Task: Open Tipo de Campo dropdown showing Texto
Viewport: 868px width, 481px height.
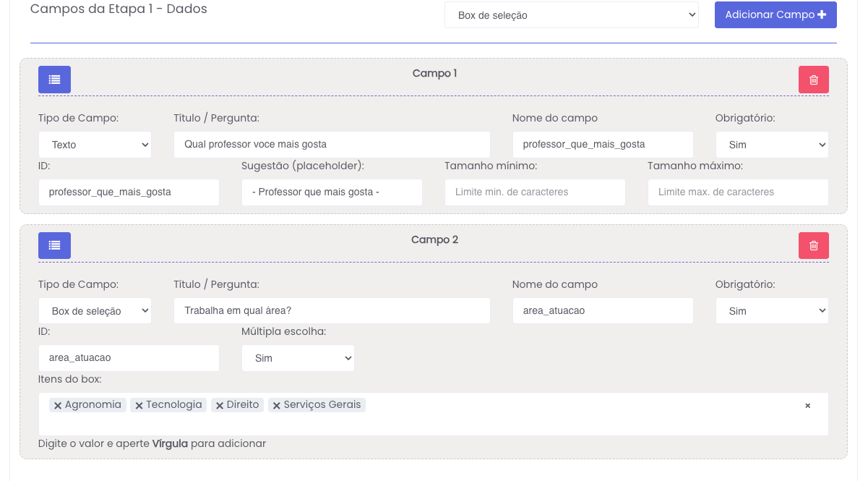Action: (95, 145)
